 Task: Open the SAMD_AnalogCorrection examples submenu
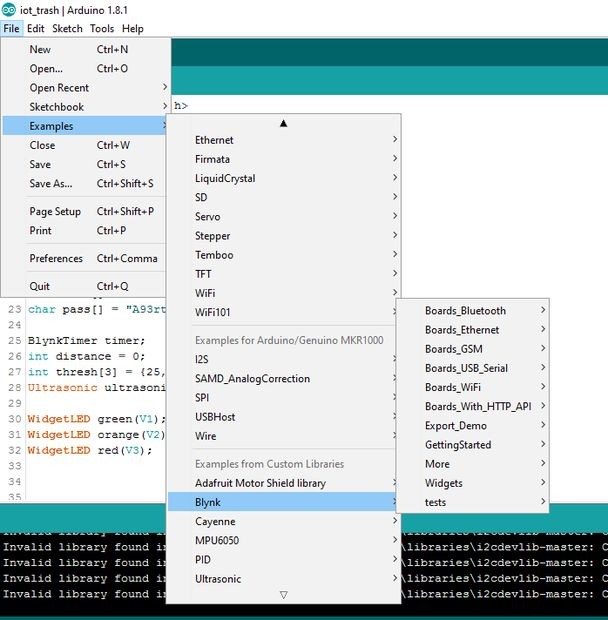tap(282, 378)
